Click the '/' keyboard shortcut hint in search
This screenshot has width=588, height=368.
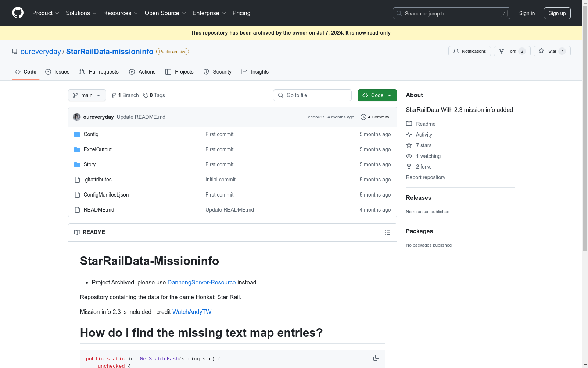[x=504, y=13]
